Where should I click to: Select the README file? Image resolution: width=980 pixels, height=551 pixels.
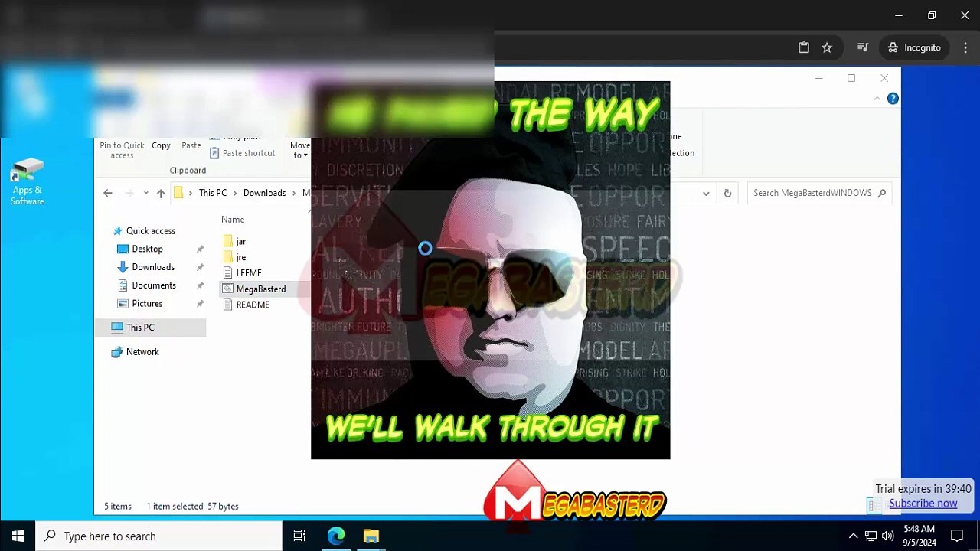[x=253, y=305]
